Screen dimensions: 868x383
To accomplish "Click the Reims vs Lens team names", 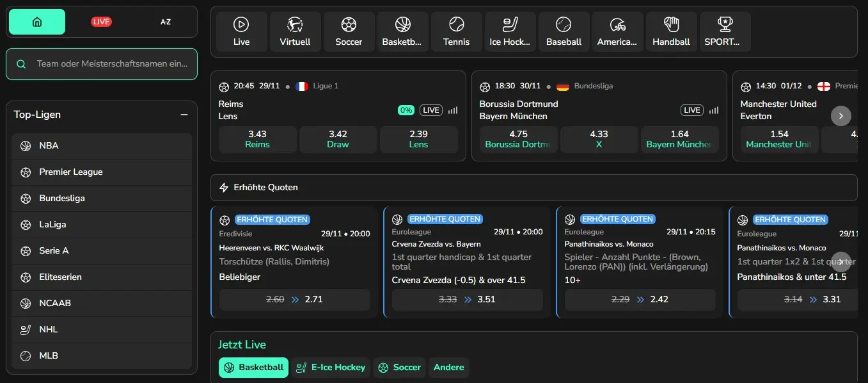I will (x=231, y=110).
